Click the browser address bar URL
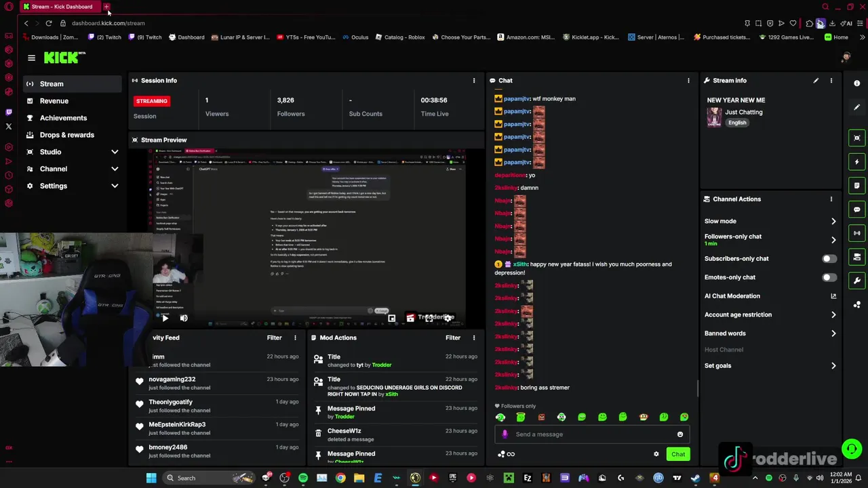The image size is (868, 488). [108, 23]
